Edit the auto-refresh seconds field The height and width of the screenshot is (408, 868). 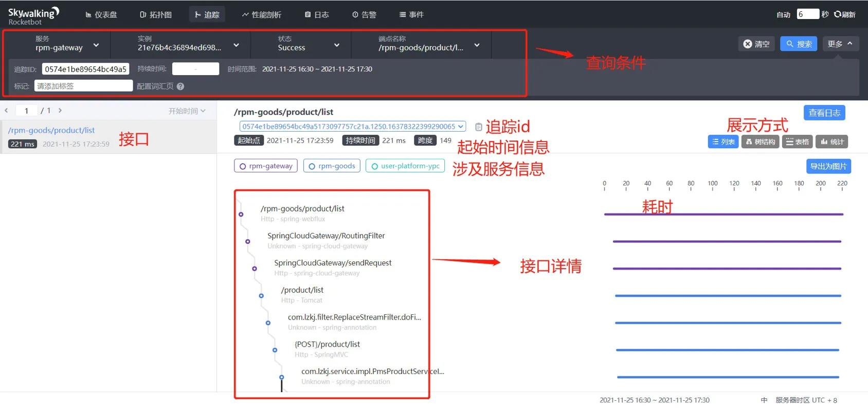[807, 14]
